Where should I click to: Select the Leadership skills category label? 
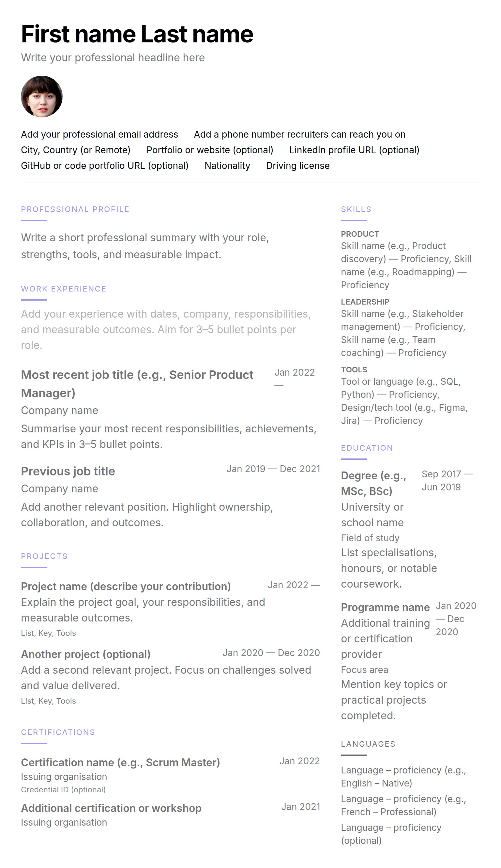[365, 302]
